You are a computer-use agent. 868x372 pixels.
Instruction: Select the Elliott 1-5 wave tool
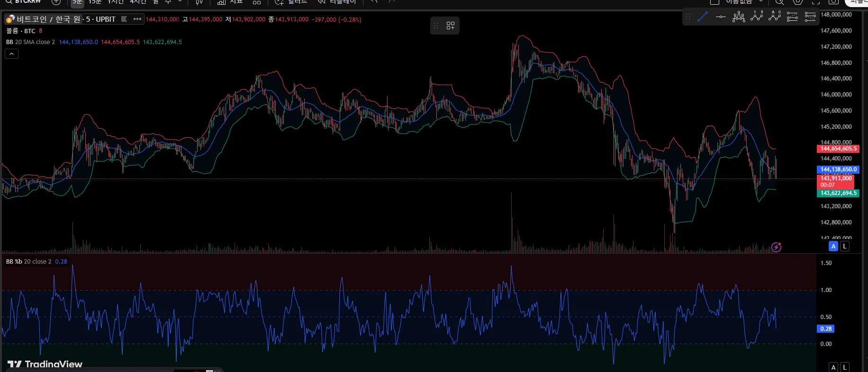pos(757,17)
